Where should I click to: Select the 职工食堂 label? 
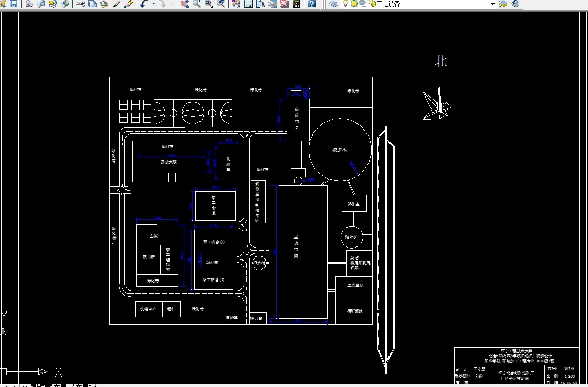pos(214,206)
